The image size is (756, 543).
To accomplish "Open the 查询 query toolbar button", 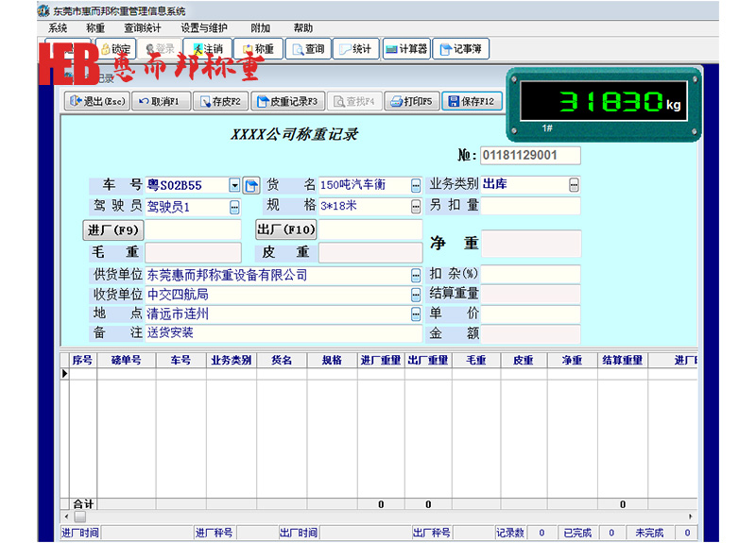I will click(307, 49).
